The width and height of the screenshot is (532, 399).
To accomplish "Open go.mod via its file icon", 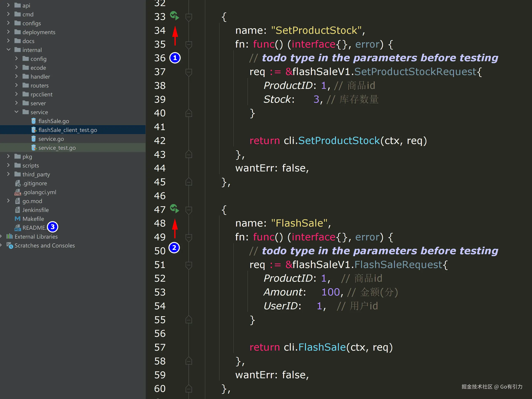I will click(17, 201).
